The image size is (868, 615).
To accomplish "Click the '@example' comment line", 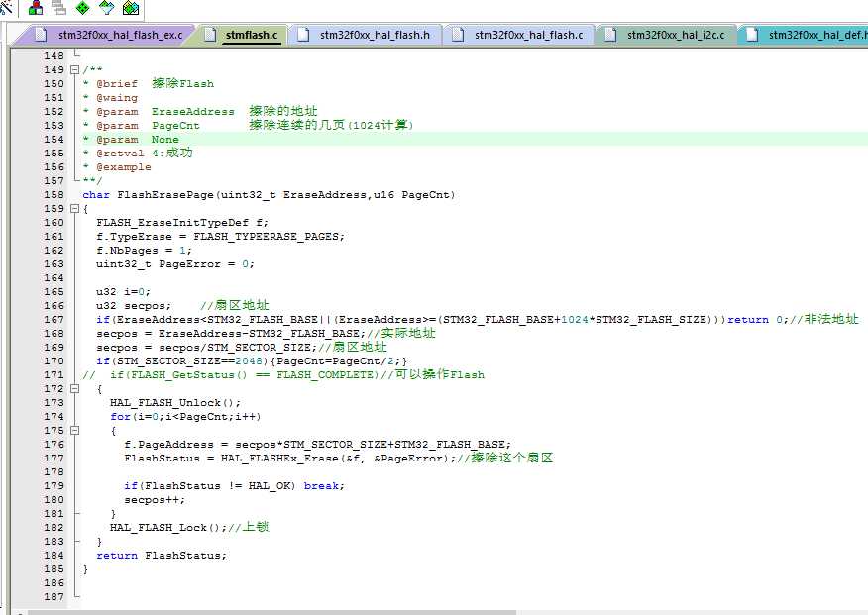I will coord(116,167).
